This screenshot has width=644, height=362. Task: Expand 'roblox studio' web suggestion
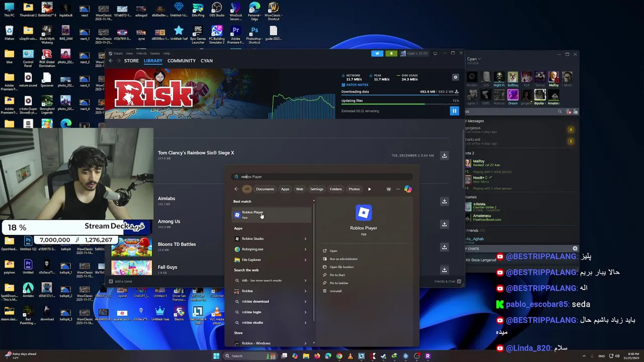point(305,323)
